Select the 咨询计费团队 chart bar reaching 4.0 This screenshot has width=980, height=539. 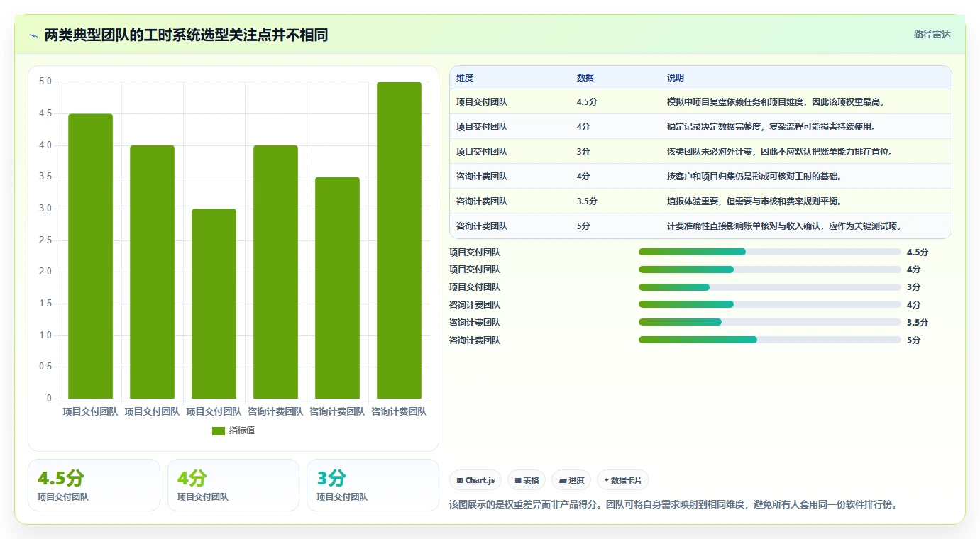coord(275,272)
